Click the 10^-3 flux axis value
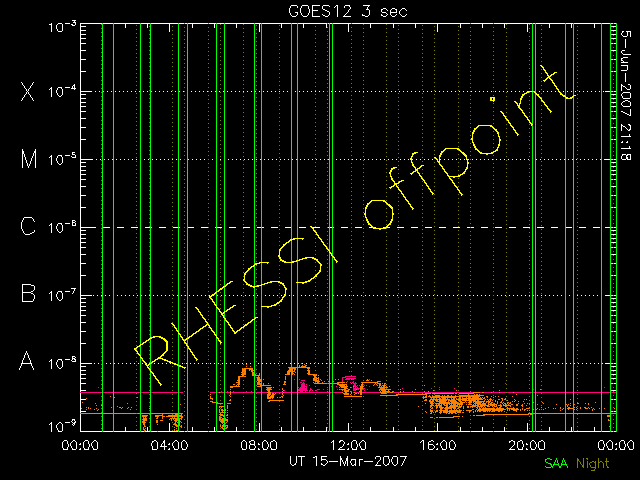 coord(62,28)
